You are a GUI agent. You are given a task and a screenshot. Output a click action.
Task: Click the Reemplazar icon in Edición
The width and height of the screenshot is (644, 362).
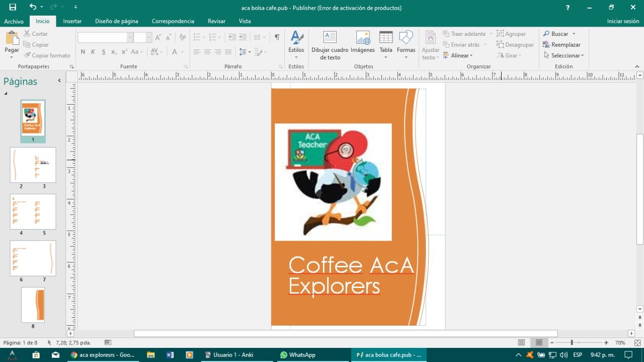click(x=546, y=44)
